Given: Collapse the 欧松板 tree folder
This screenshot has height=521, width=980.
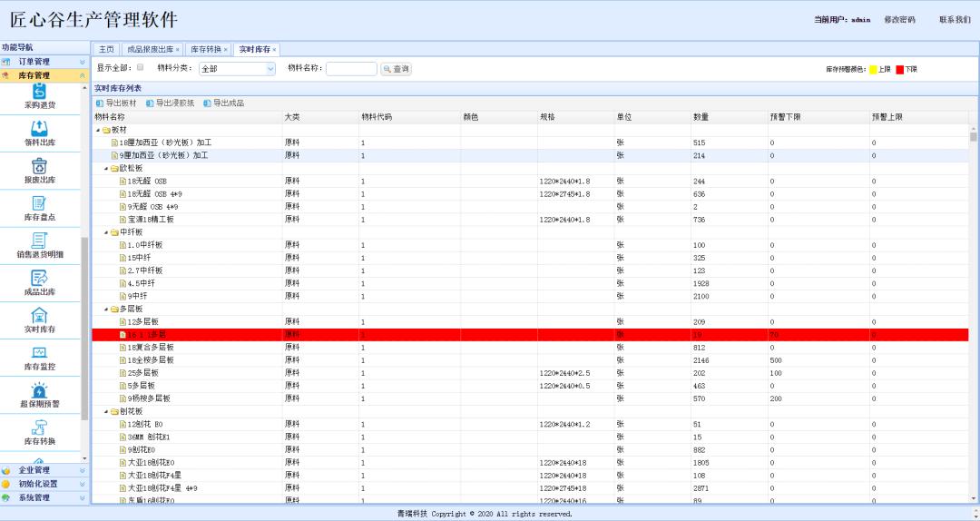Looking at the screenshot, I should click(x=108, y=169).
